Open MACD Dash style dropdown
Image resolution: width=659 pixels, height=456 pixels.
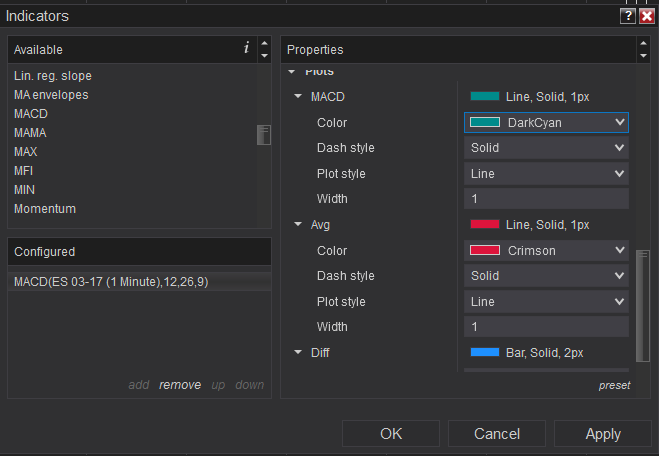coord(546,148)
